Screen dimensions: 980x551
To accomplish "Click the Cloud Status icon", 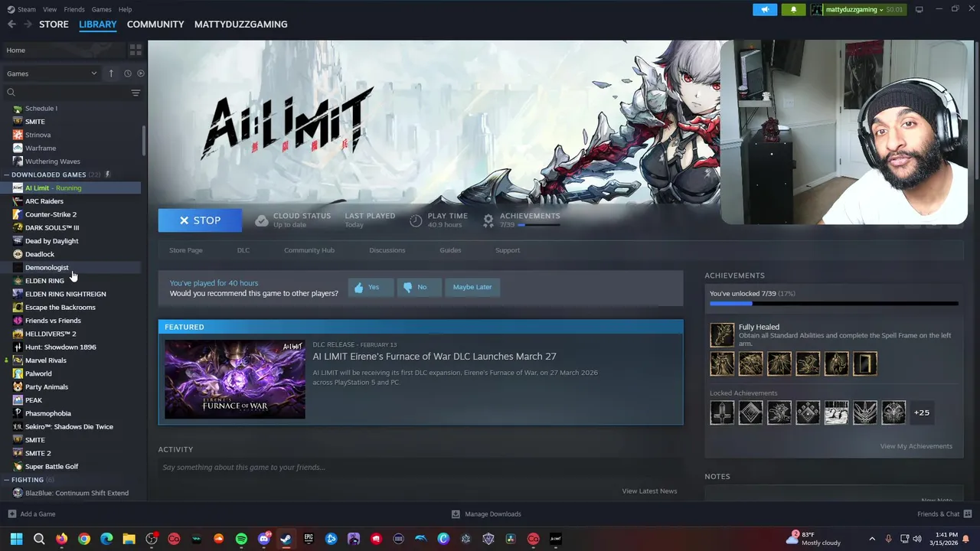I will pyautogui.click(x=262, y=220).
